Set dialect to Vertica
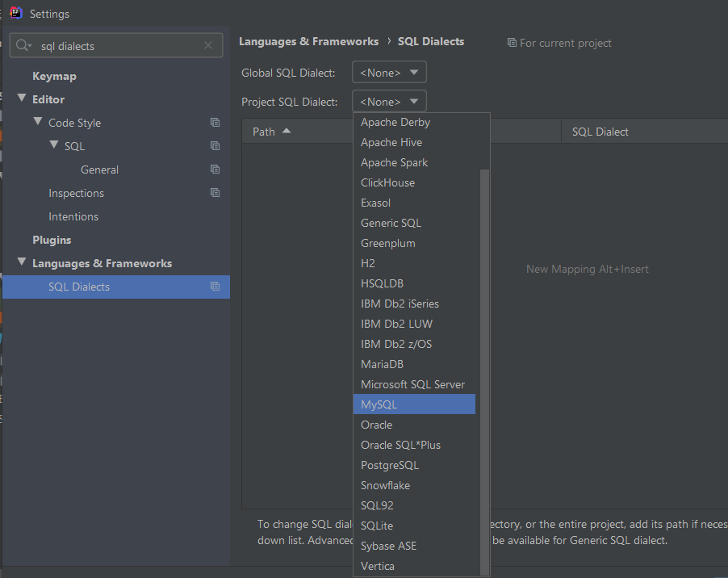This screenshot has width=728, height=578. (x=414, y=566)
